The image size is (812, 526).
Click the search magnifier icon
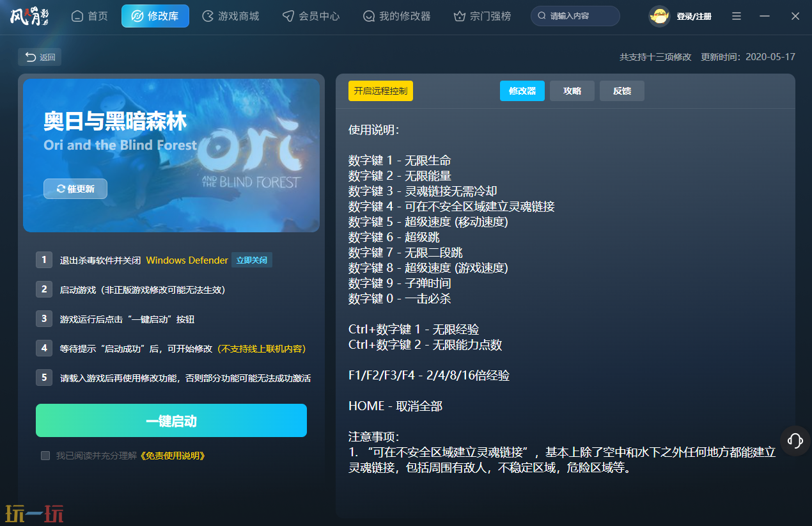click(542, 16)
